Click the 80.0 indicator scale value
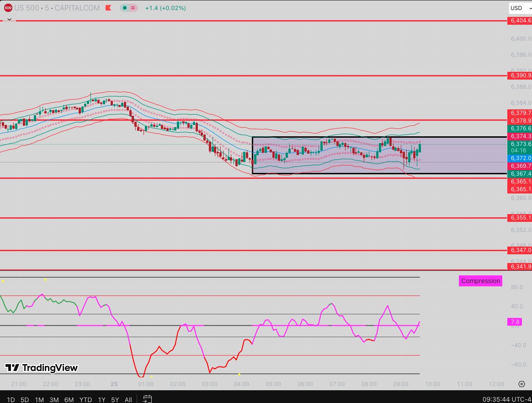532x403 pixels. coord(517,287)
